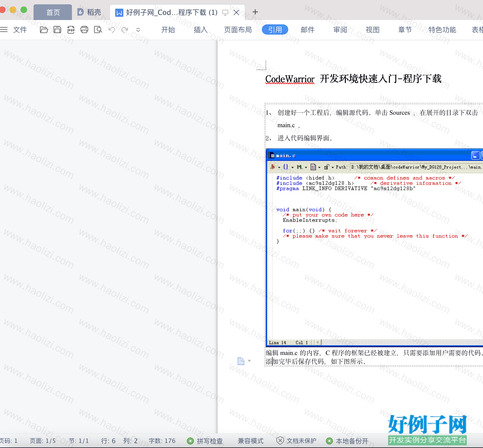Click the 兼容模式 status bar entry
The image size is (483, 448).
[x=251, y=441]
